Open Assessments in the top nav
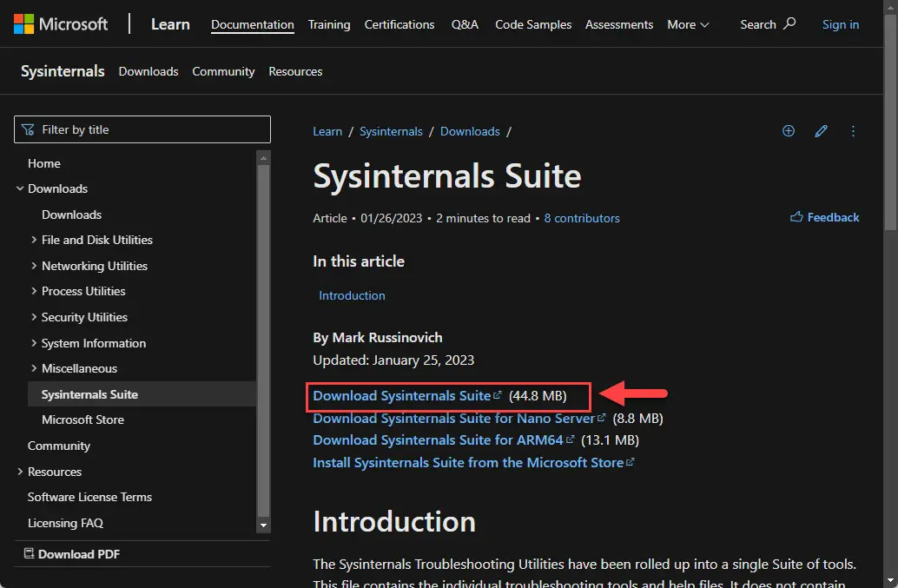The image size is (898, 588). (619, 24)
